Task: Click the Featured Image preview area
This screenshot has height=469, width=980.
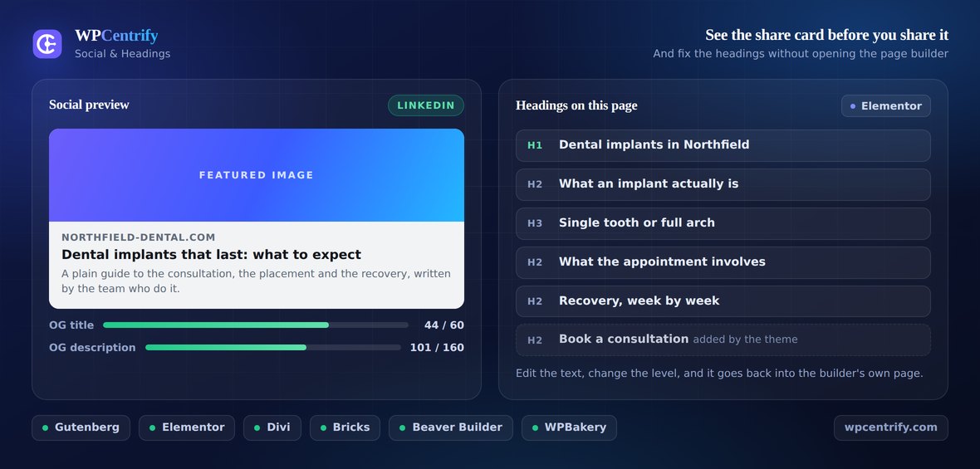Action: tap(257, 175)
